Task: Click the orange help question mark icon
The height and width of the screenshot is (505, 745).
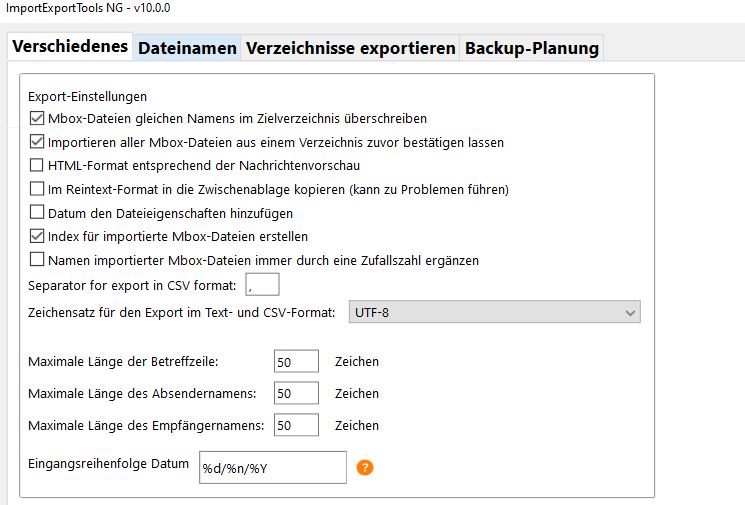Action: pos(365,467)
